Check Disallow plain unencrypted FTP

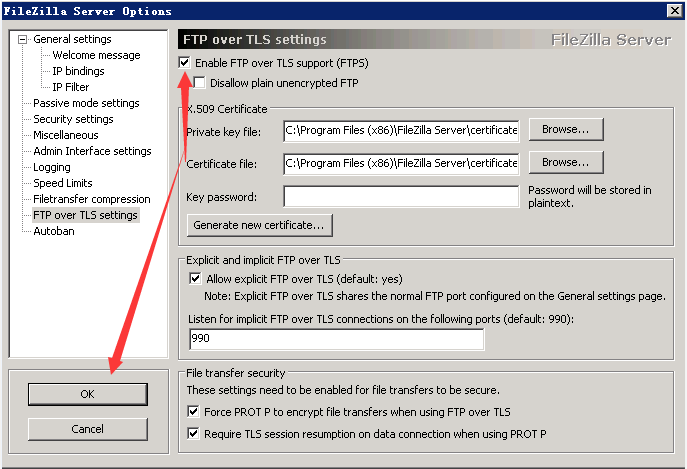tap(199, 82)
